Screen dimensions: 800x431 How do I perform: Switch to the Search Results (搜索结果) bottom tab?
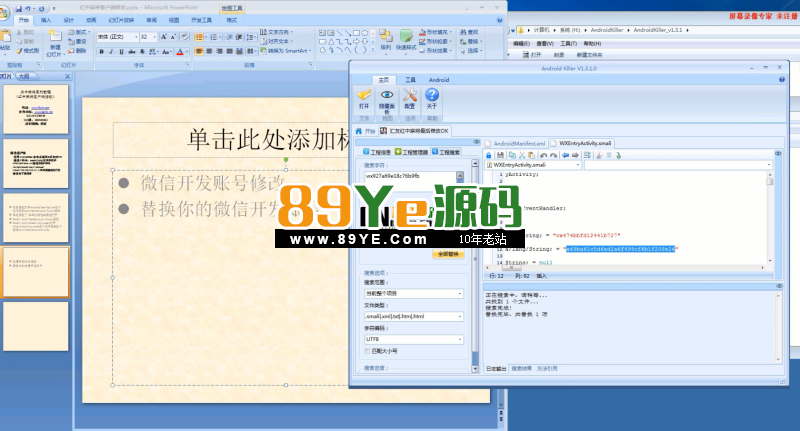521,368
